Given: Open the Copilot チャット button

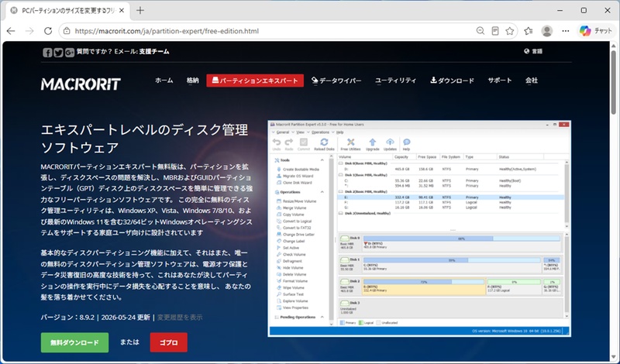Looking at the screenshot, I should click(596, 31).
